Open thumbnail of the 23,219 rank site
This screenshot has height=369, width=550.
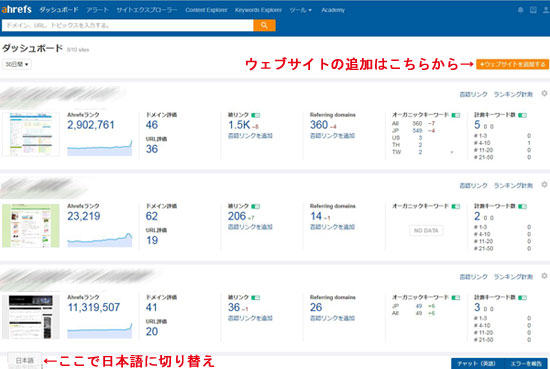tap(31, 226)
